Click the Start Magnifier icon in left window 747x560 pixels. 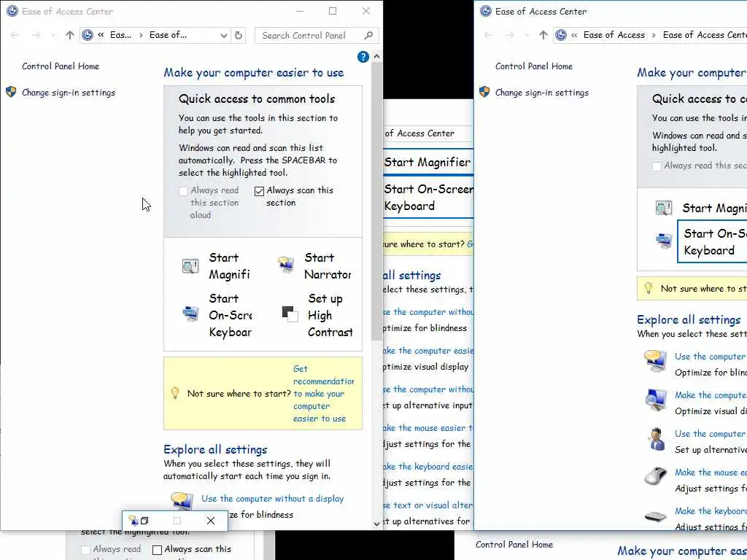[190, 265]
